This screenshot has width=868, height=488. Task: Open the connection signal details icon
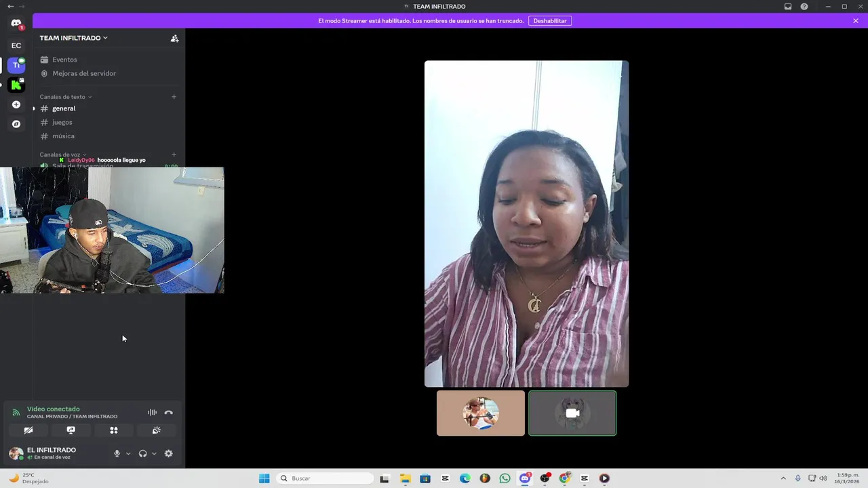pyautogui.click(x=16, y=412)
